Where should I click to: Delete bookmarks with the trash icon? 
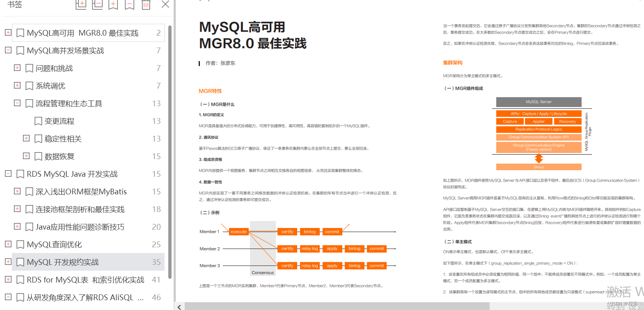coord(146,5)
